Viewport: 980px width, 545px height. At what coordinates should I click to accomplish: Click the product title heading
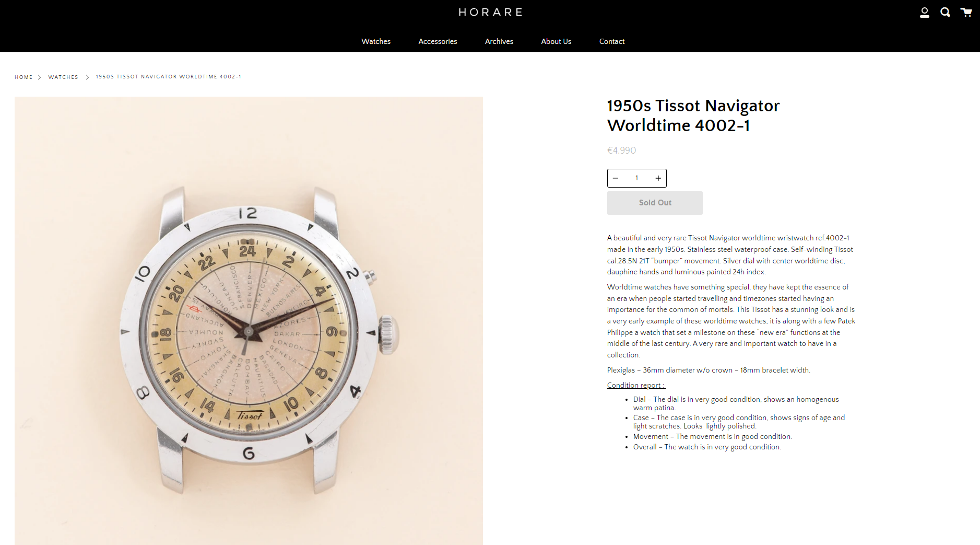pos(693,115)
